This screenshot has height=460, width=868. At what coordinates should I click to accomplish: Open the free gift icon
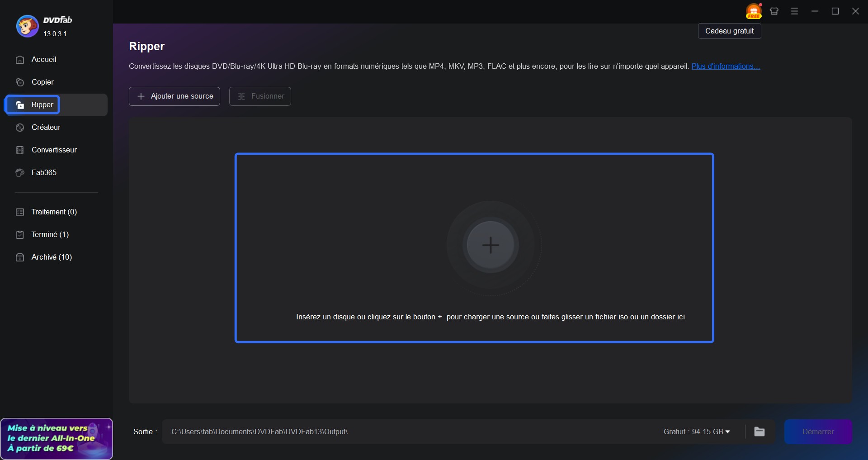point(754,11)
